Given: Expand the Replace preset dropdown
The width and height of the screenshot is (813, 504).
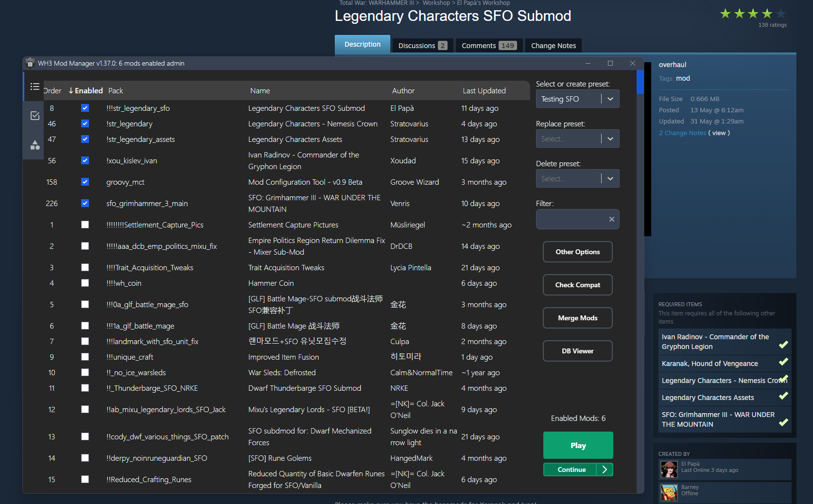Looking at the screenshot, I should 610,139.
